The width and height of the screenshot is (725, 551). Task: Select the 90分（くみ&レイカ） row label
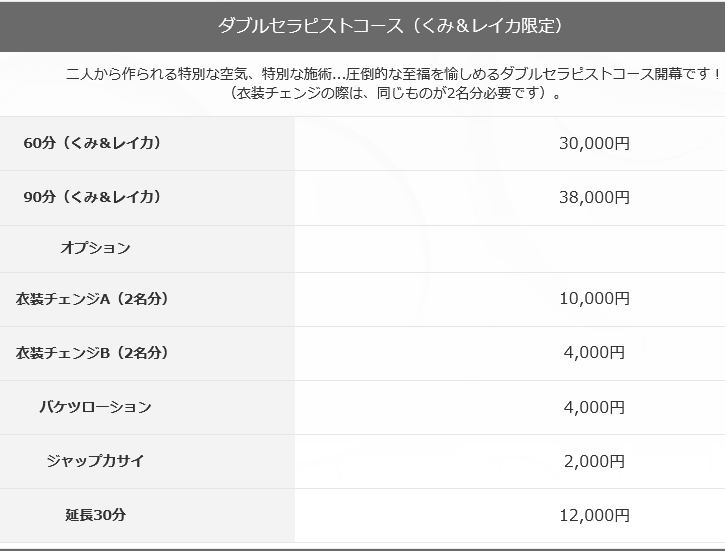tap(92, 197)
